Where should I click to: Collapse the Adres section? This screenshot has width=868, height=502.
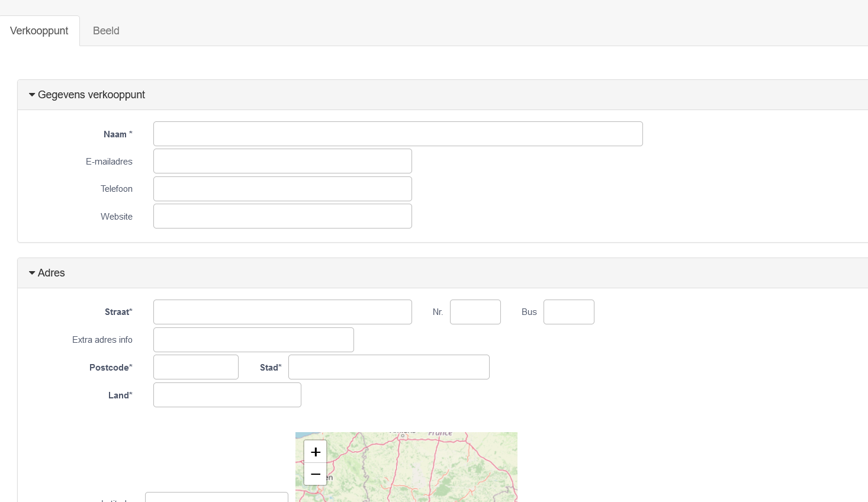pyautogui.click(x=47, y=273)
